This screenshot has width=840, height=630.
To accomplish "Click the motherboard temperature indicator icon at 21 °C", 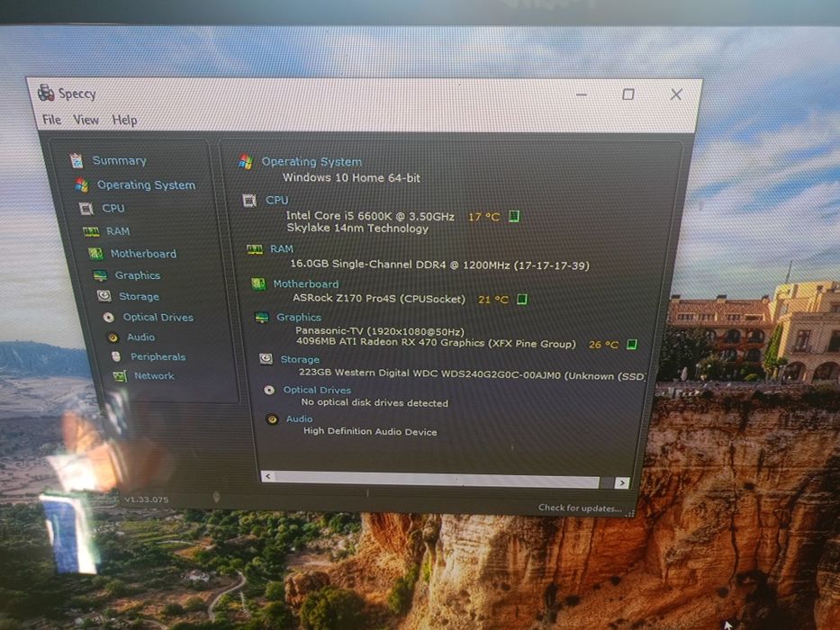I will [521, 299].
